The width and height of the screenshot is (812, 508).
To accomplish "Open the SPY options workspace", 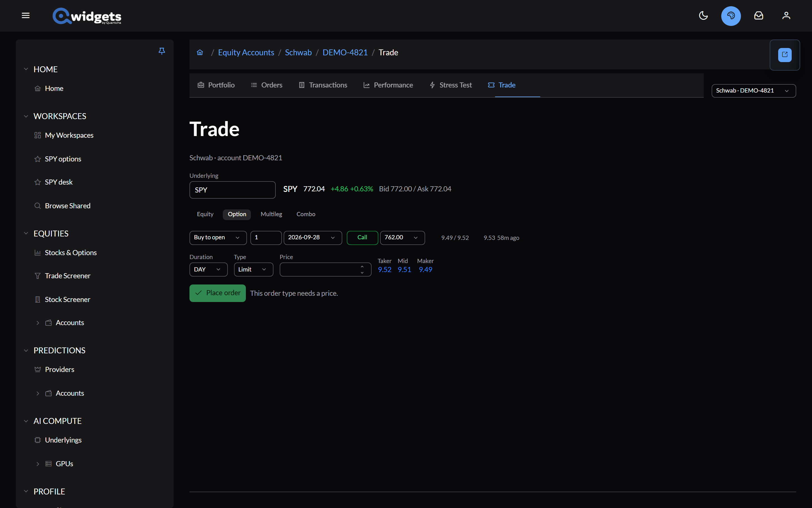I will (63, 159).
